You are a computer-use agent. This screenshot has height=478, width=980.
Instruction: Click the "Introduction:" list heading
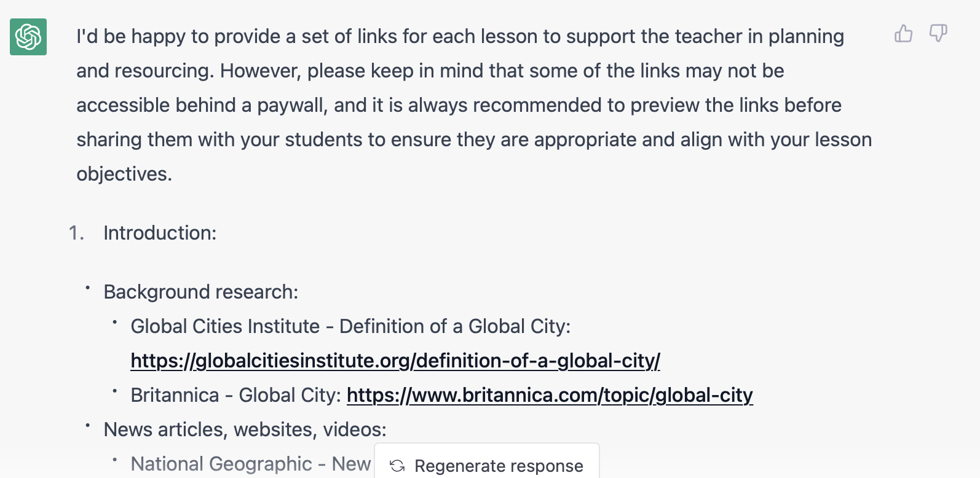(x=160, y=233)
